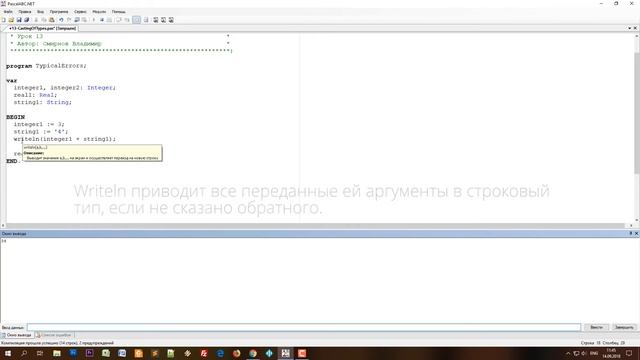Run the program with the play icon

click(x=93, y=20)
